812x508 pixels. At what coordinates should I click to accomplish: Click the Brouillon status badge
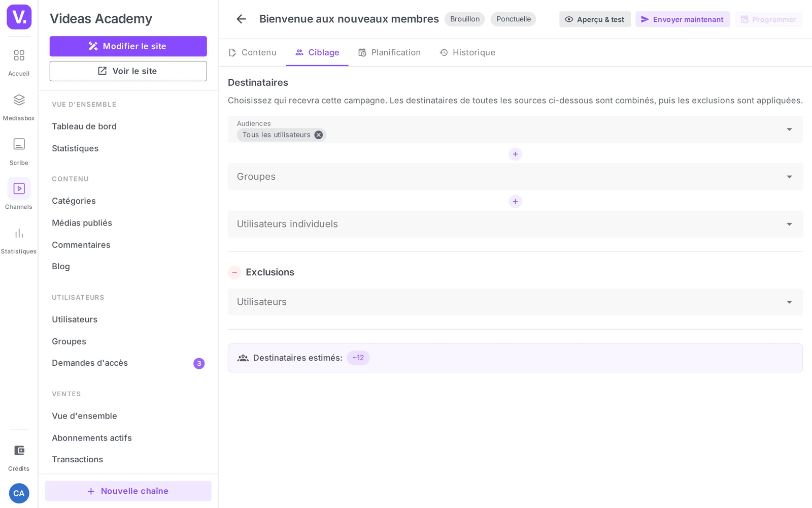[465, 19]
